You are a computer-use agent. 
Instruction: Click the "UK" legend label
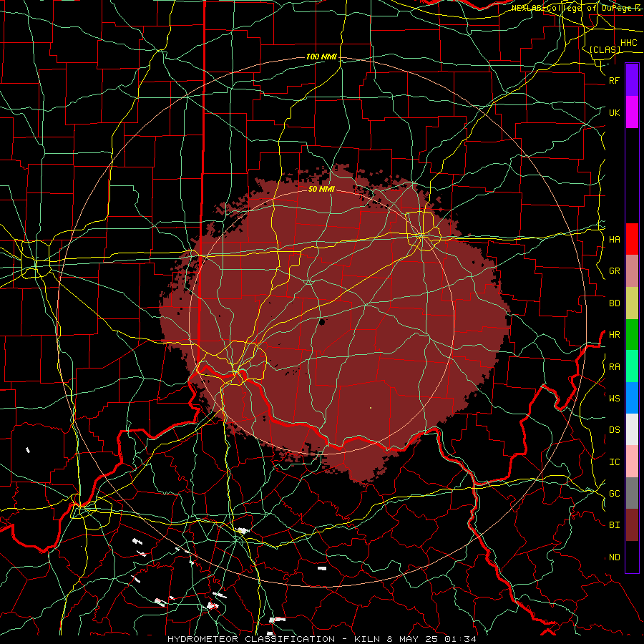pyautogui.click(x=614, y=112)
